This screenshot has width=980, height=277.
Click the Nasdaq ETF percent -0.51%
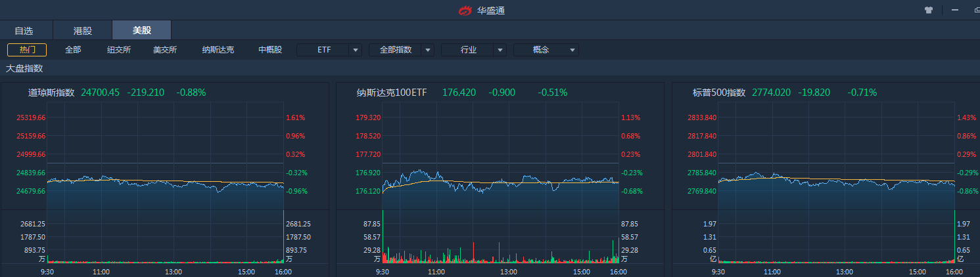click(x=553, y=93)
